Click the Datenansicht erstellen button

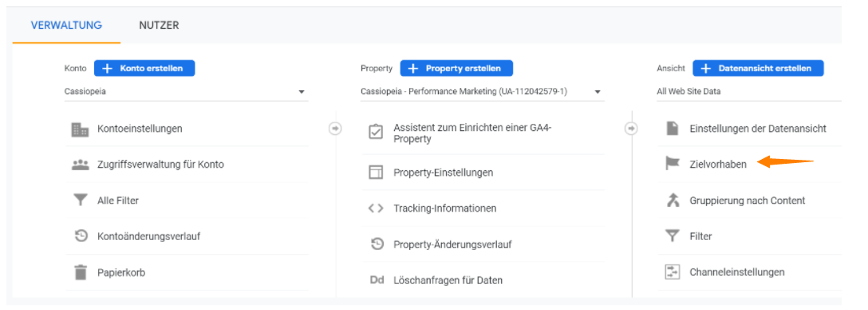click(x=759, y=68)
